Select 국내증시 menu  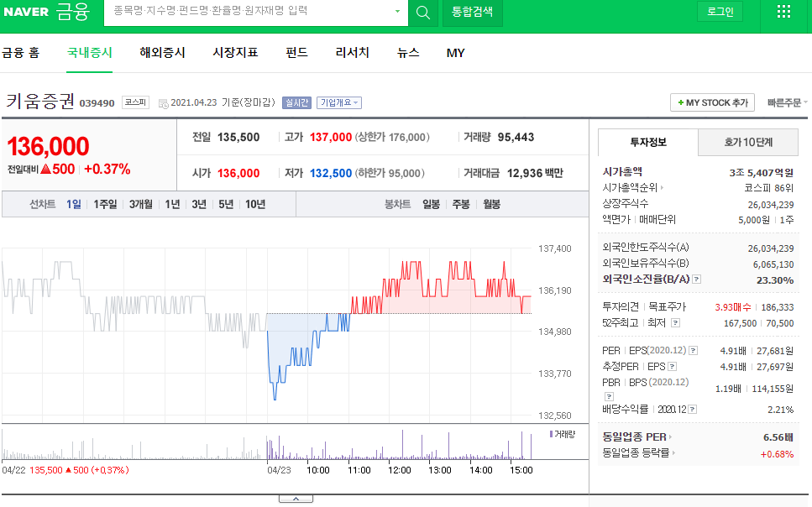pyautogui.click(x=90, y=53)
